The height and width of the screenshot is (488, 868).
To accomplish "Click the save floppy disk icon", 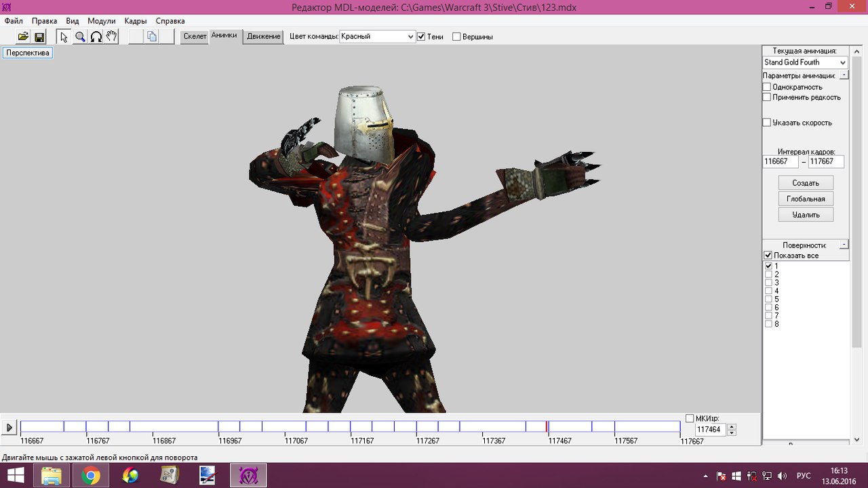I will 39,37.
